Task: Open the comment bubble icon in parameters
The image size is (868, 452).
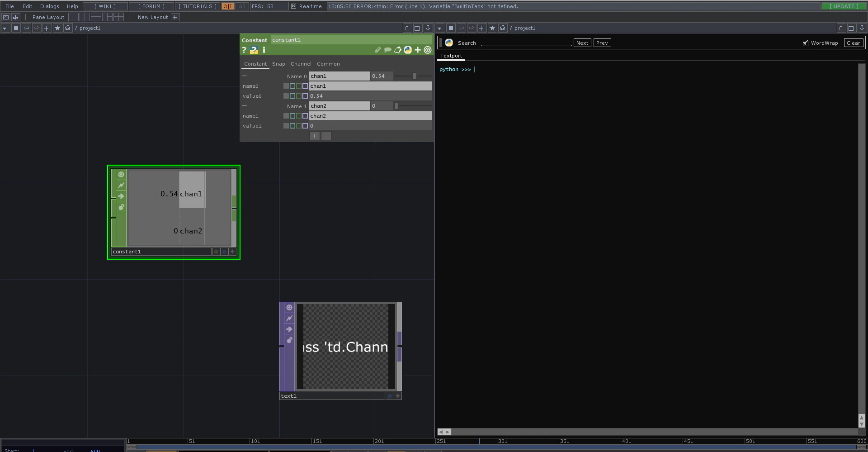Action: point(387,50)
